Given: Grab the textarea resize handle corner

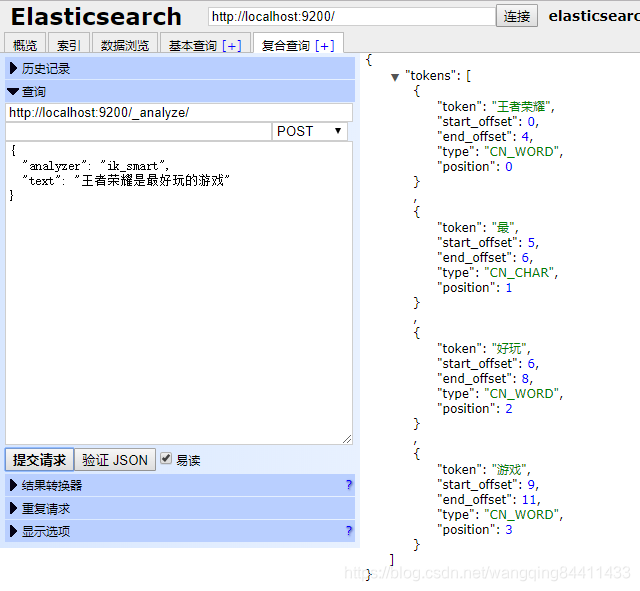Looking at the screenshot, I should pos(347,439).
